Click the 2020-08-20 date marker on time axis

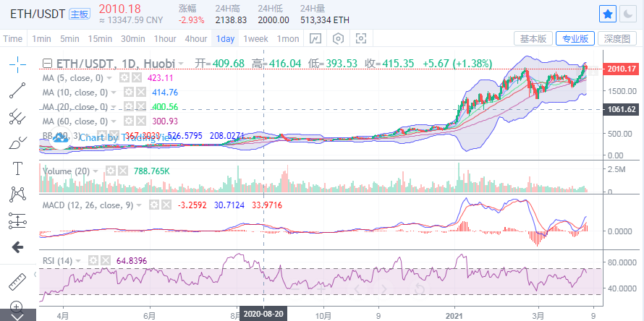click(x=263, y=314)
